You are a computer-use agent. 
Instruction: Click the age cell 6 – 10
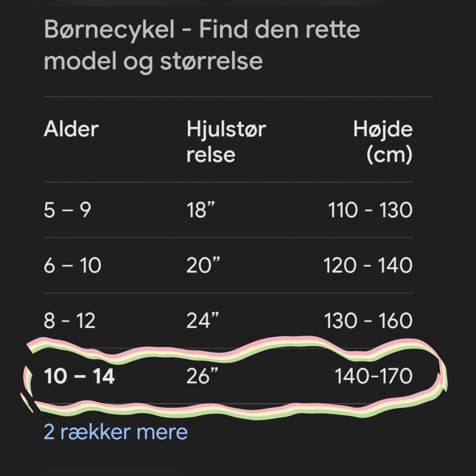pyautogui.click(x=72, y=265)
